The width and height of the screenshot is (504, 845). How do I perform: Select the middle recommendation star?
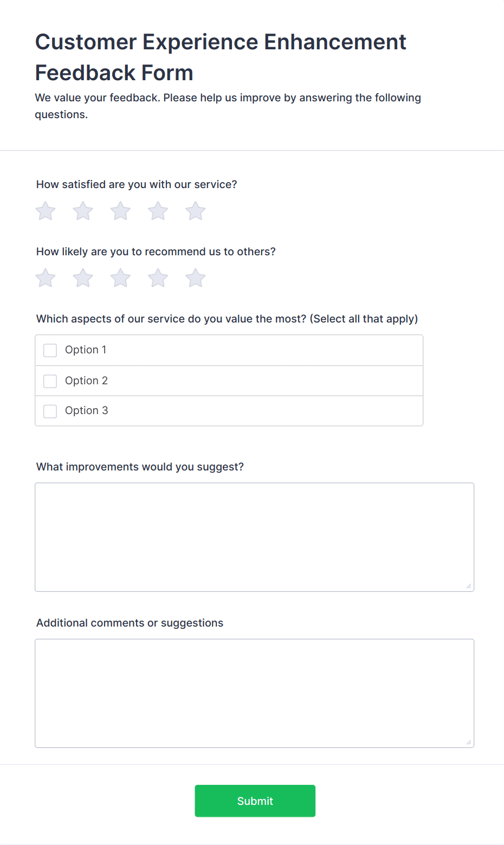pyautogui.click(x=120, y=278)
